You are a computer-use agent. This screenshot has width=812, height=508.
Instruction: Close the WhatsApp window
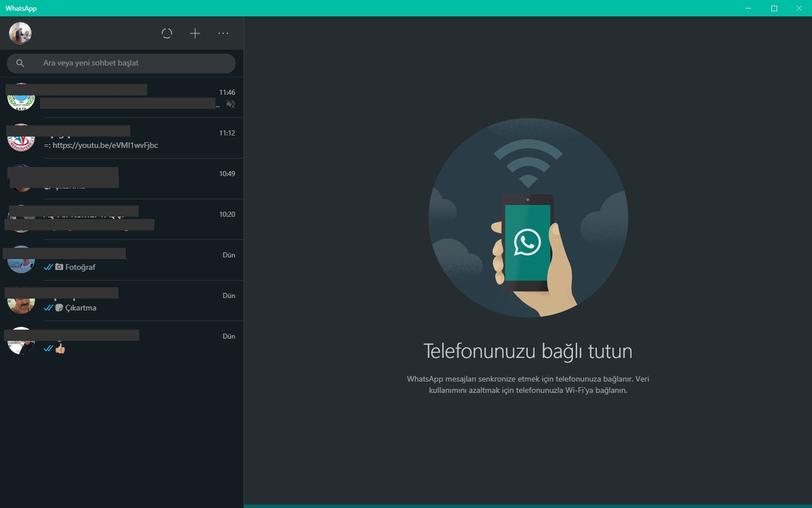(x=799, y=8)
